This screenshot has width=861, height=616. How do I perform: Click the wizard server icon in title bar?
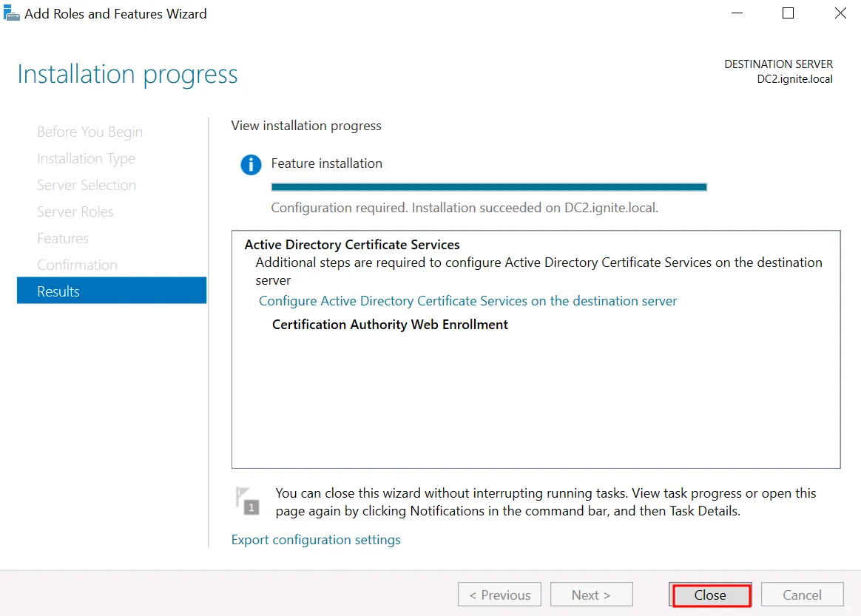[x=12, y=13]
